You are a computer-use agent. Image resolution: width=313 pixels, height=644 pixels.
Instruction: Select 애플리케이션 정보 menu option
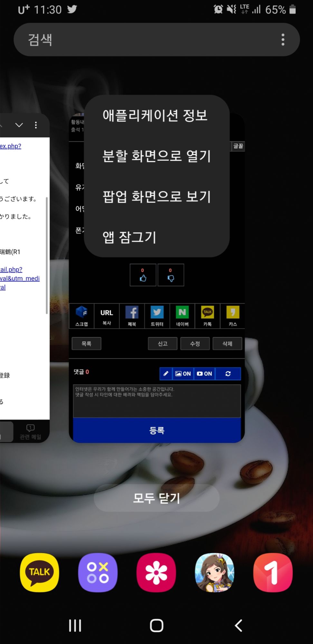click(155, 115)
